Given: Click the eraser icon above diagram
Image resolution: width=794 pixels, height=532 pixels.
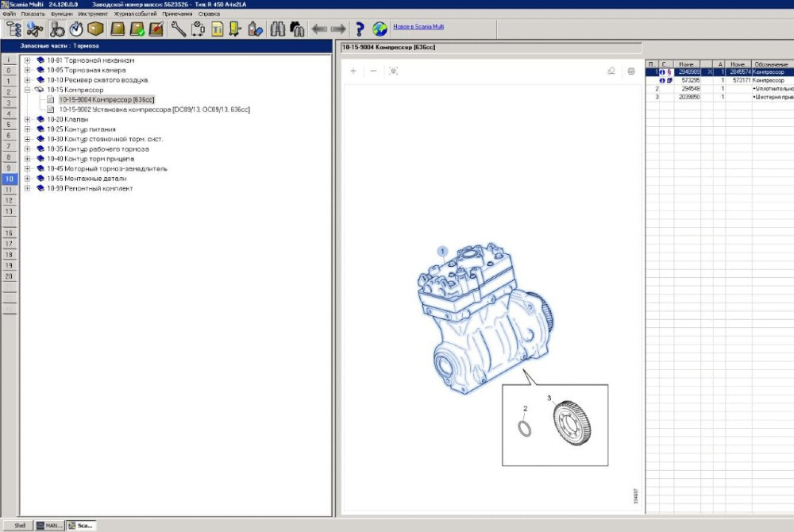Looking at the screenshot, I should point(611,71).
